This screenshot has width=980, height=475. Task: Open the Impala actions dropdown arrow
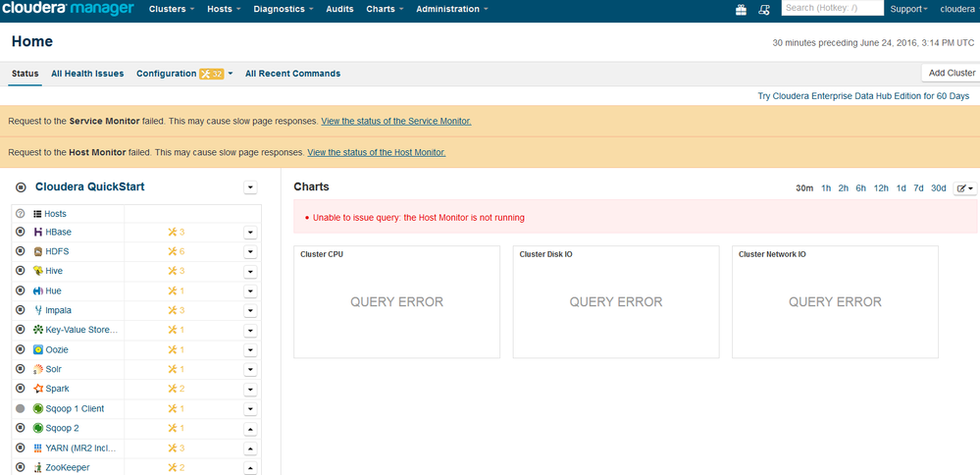pos(250,310)
